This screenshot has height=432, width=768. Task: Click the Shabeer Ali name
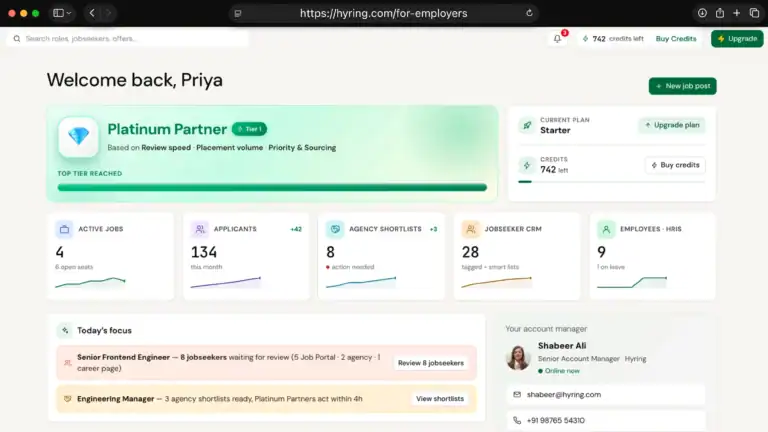pos(562,346)
